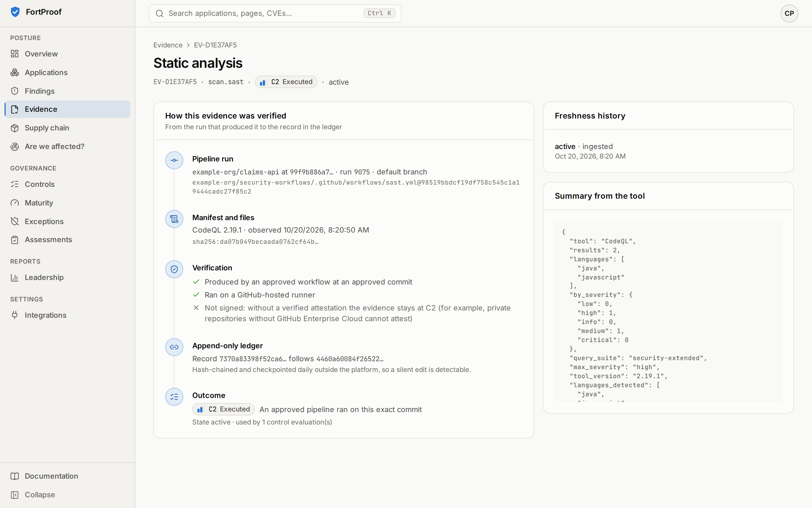Click the Integrations plug icon
Viewport: 812px width, 508px height.
point(15,315)
